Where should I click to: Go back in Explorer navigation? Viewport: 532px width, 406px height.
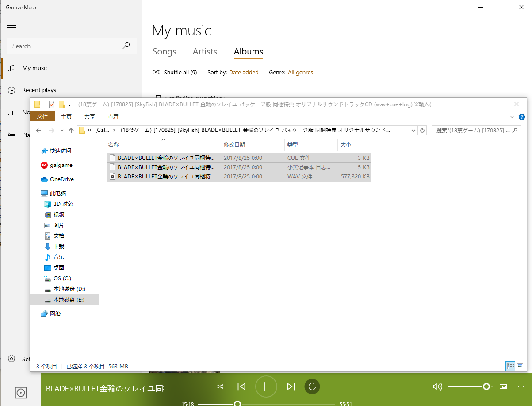[x=38, y=131]
